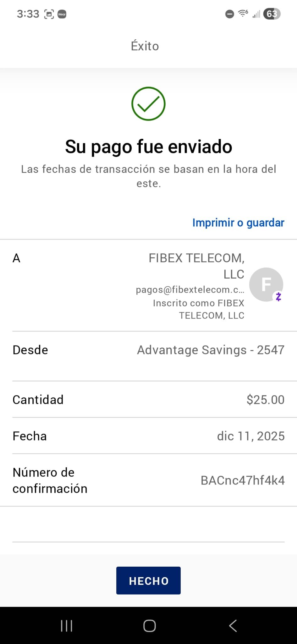Screen dimensions: 297x644
Task: Open the Imprimir o guardar link
Action: [238, 223]
